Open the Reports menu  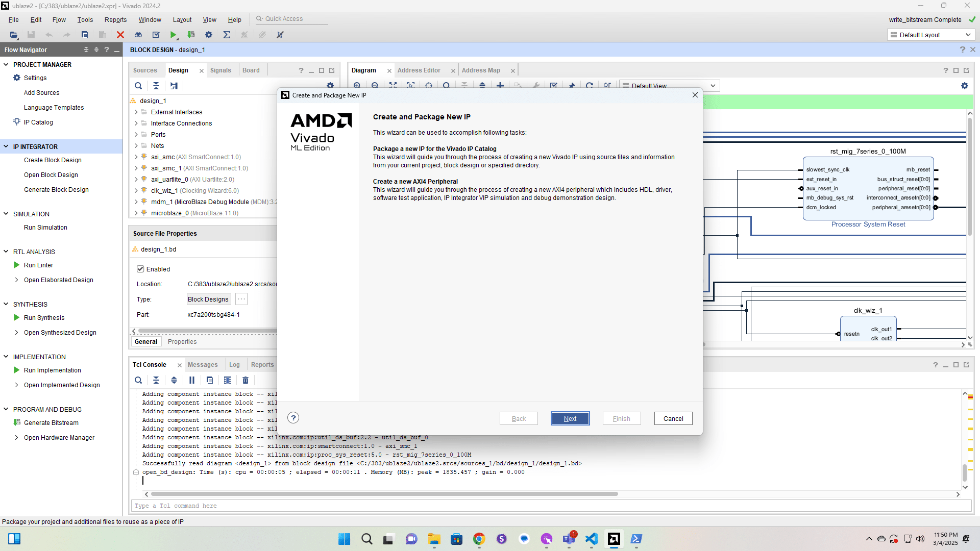click(x=115, y=20)
